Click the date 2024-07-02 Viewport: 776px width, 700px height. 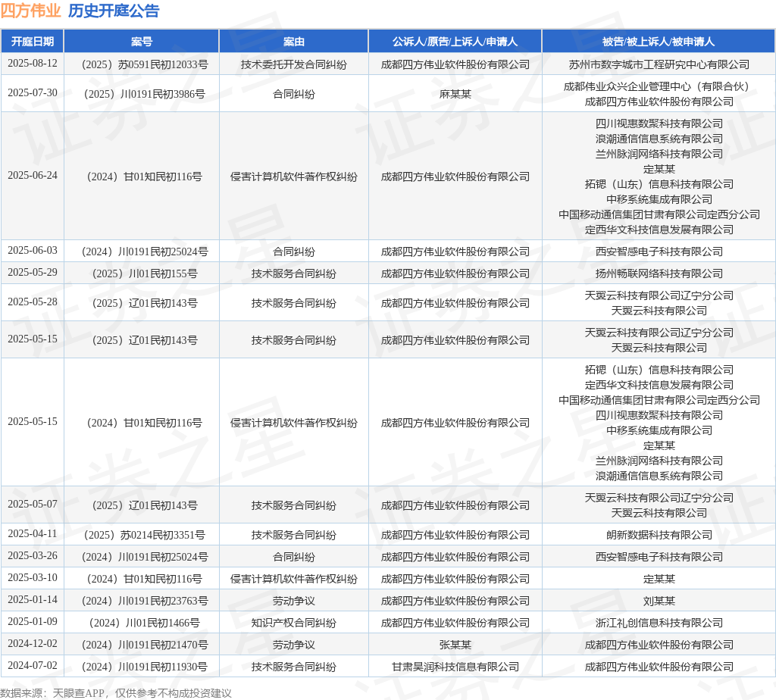coord(33,665)
